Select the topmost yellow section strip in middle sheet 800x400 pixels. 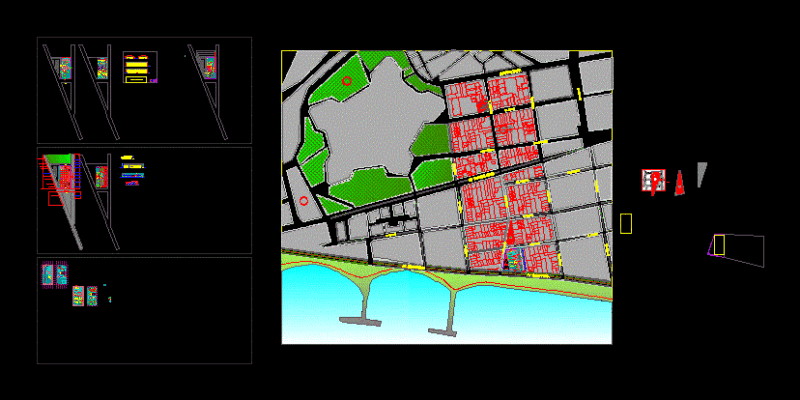[x=128, y=158]
